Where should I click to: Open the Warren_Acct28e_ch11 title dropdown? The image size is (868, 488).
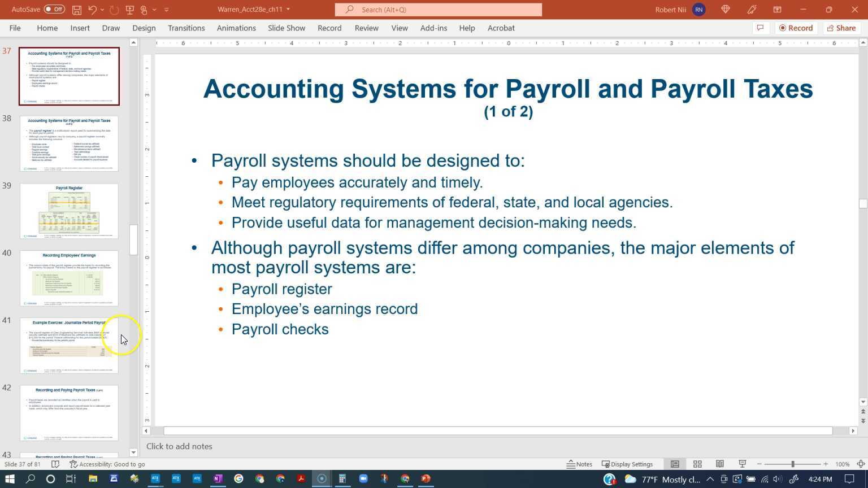point(288,10)
